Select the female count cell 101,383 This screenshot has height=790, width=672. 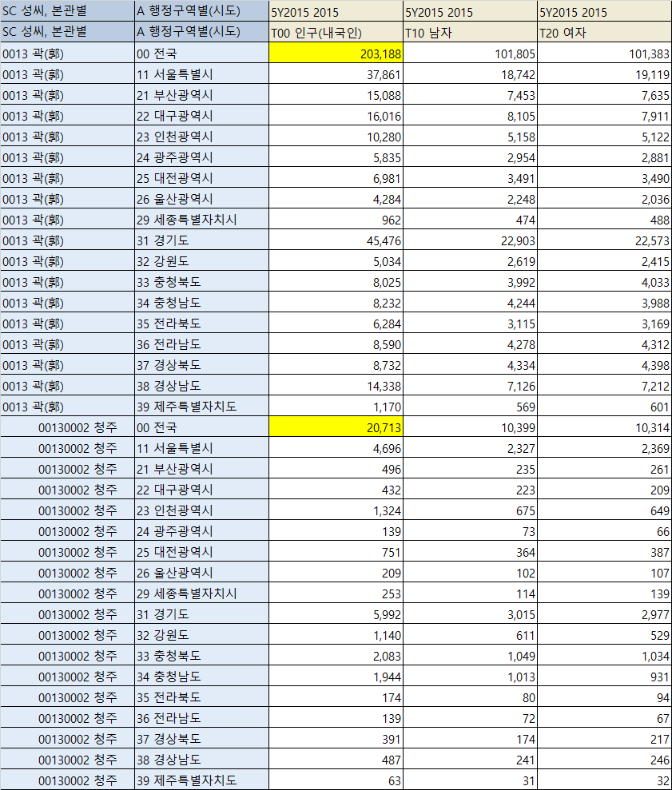point(604,54)
